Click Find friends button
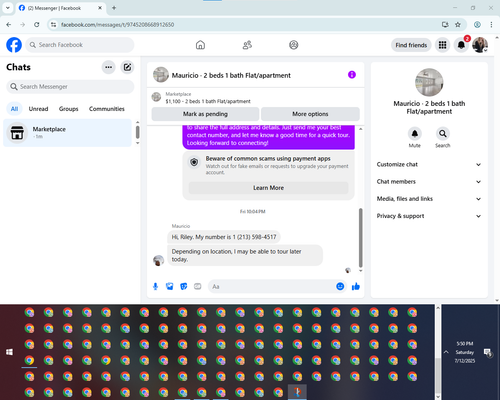The height and width of the screenshot is (400, 500). coord(411,45)
